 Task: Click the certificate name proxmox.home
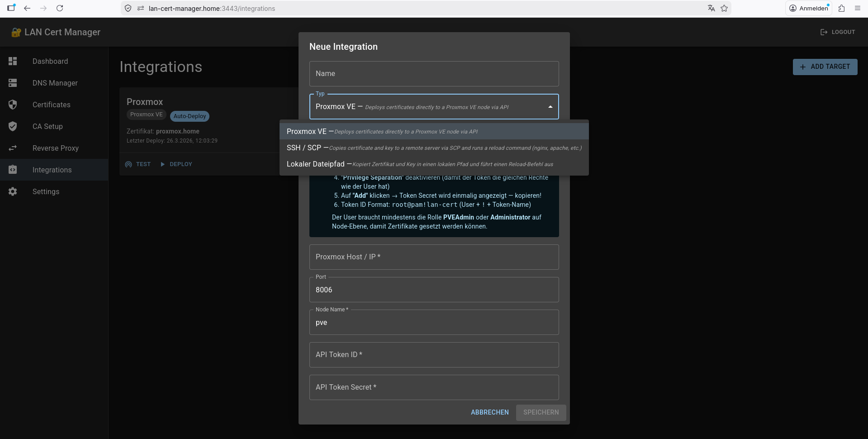pos(178,131)
